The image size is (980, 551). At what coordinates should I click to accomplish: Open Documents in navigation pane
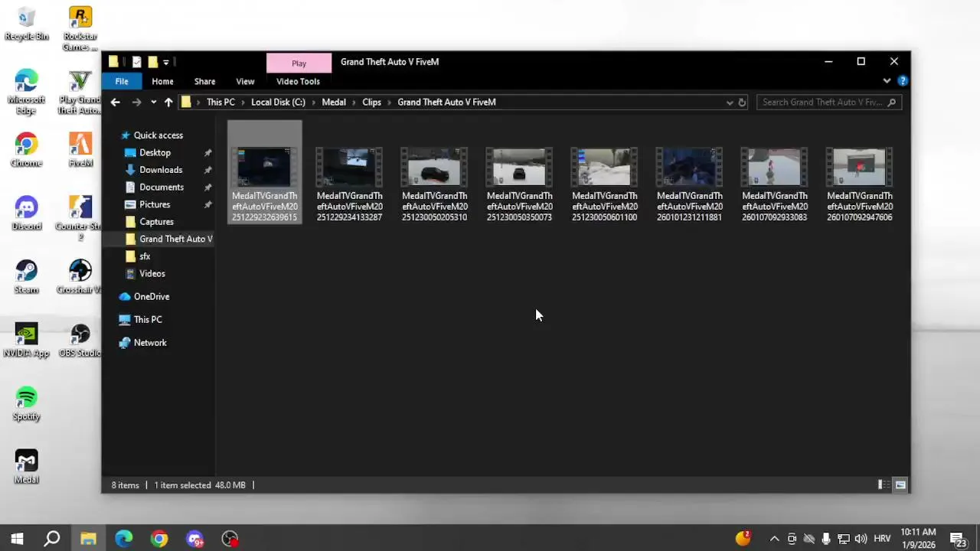coord(162,187)
